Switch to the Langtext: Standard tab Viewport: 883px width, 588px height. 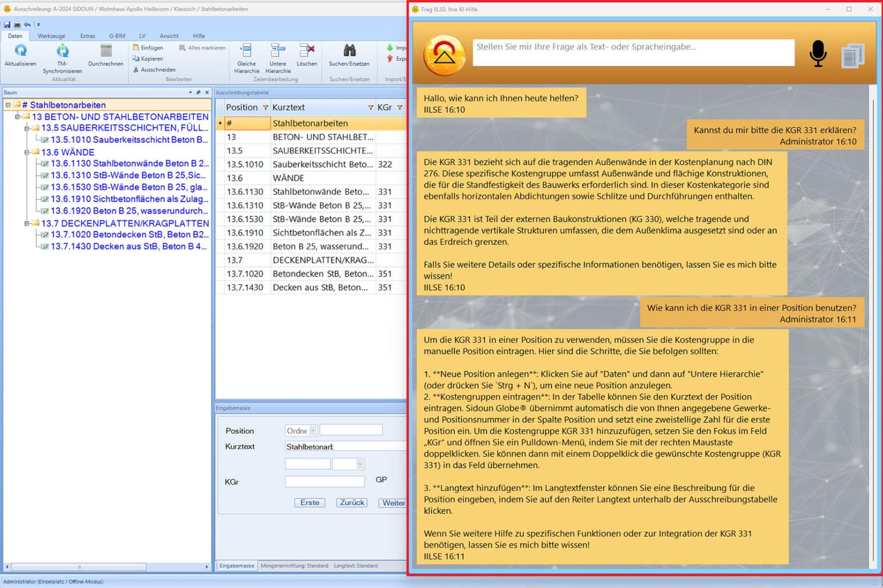[x=355, y=565]
